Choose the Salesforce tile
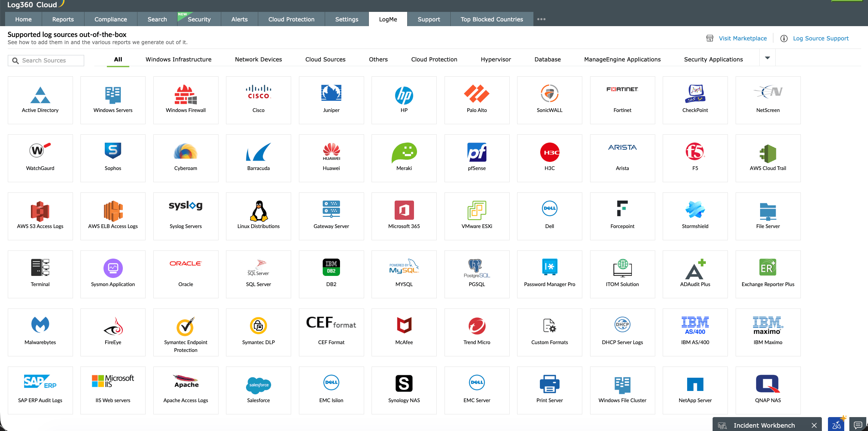Screen dimensions: 868x431 [x=259, y=390]
